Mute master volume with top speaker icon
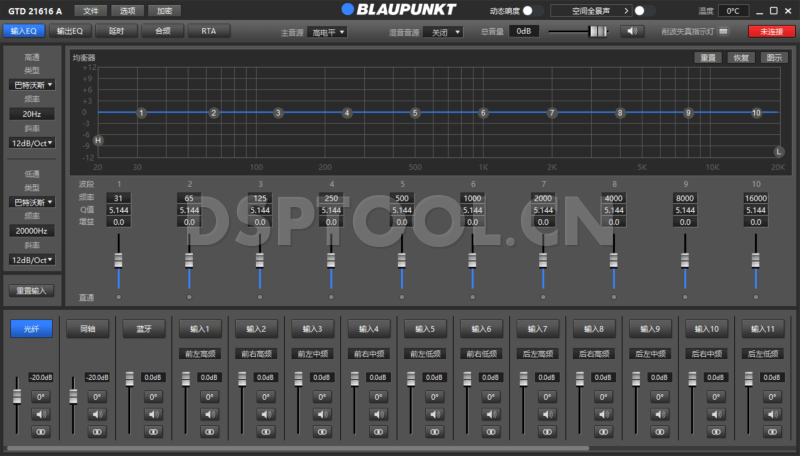The width and height of the screenshot is (800, 456). tap(632, 31)
